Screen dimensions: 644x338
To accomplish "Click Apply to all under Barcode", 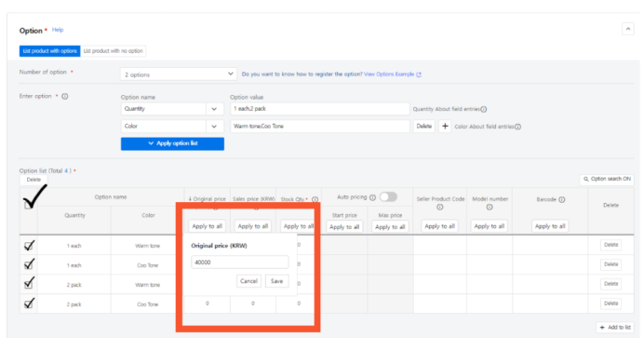I will (550, 226).
